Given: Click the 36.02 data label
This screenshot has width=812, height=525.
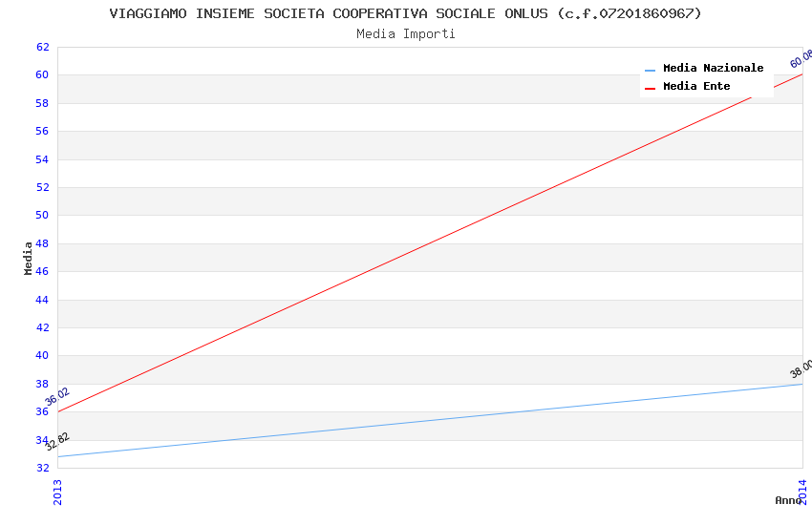Looking at the screenshot, I should click(x=57, y=397).
